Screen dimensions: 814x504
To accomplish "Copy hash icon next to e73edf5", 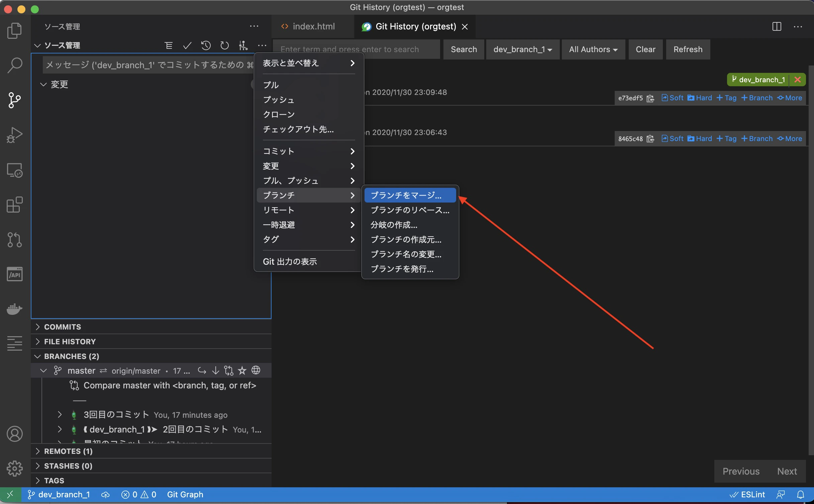I will [650, 98].
